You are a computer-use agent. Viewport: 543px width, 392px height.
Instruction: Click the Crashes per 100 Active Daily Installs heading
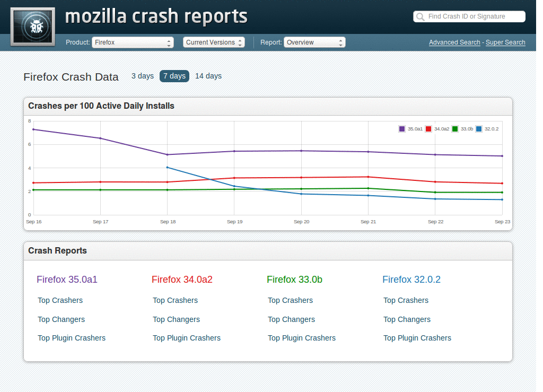pos(101,106)
